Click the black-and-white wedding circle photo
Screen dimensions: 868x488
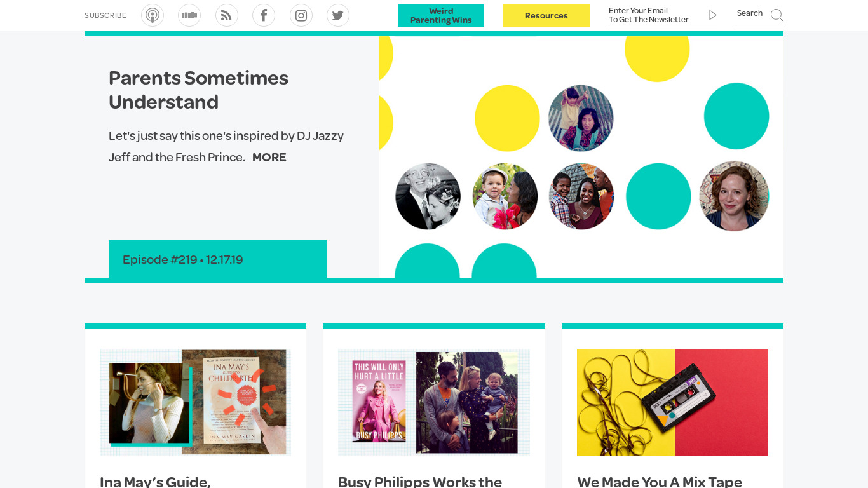(x=428, y=196)
